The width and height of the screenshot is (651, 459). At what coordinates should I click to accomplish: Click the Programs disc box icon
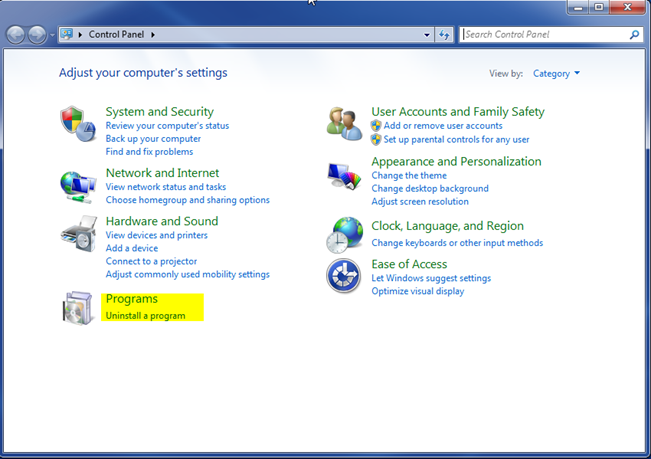[78, 308]
